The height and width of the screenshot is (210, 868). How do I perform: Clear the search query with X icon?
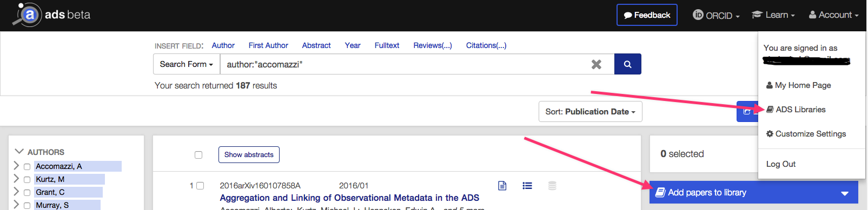[x=596, y=64]
